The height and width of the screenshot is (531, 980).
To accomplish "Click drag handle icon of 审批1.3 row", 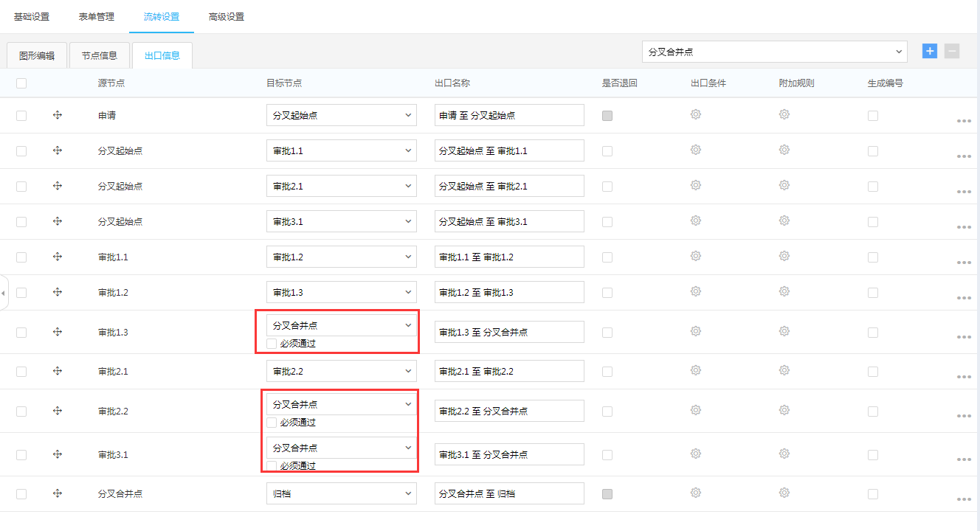I will click(58, 332).
